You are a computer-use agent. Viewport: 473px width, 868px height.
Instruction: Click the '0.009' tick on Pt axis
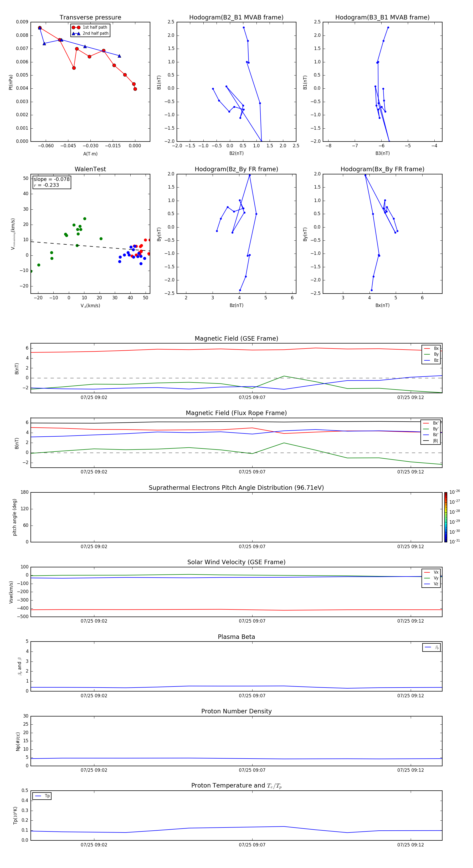click(22, 22)
